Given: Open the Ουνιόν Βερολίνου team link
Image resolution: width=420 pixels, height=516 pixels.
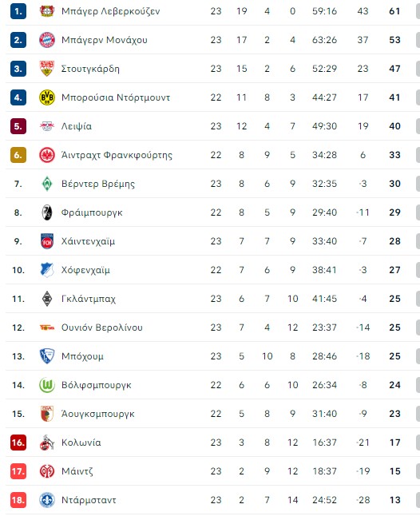Looking at the screenshot, I should click(102, 327).
